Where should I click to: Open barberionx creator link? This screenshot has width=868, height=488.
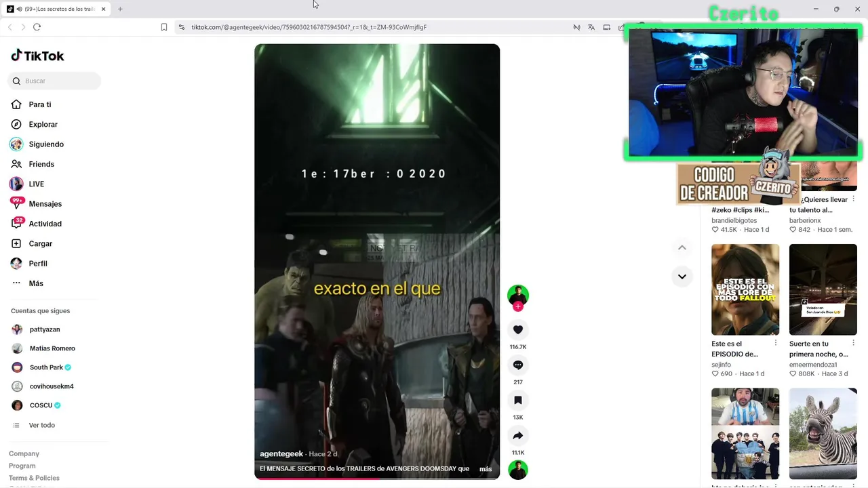[805, 220]
